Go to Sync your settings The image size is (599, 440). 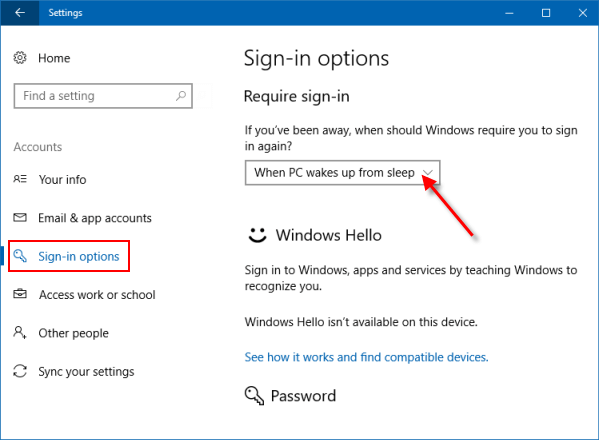(86, 372)
